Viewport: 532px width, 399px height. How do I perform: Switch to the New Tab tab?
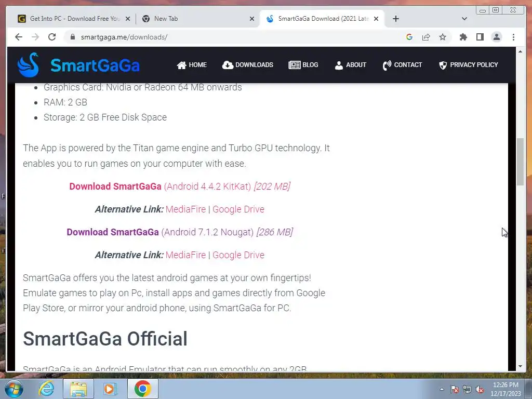coord(197,19)
